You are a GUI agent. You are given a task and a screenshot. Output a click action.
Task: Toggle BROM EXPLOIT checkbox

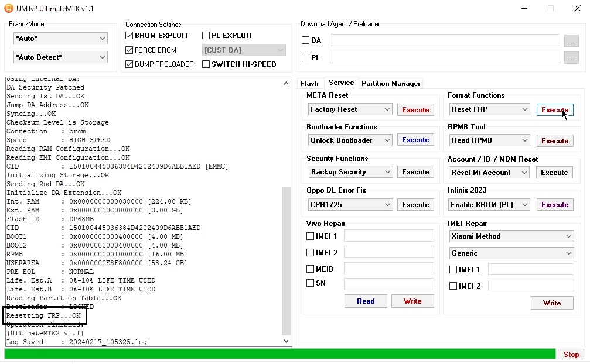129,35
